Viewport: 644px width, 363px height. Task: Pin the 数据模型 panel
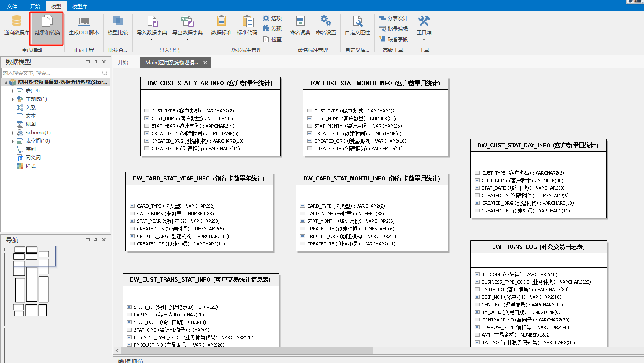click(x=96, y=62)
